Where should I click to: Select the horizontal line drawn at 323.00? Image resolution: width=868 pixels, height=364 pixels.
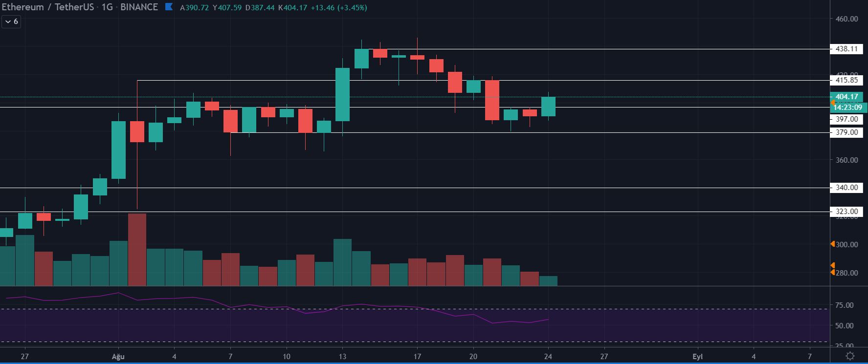pyautogui.click(x=415, y=212)
